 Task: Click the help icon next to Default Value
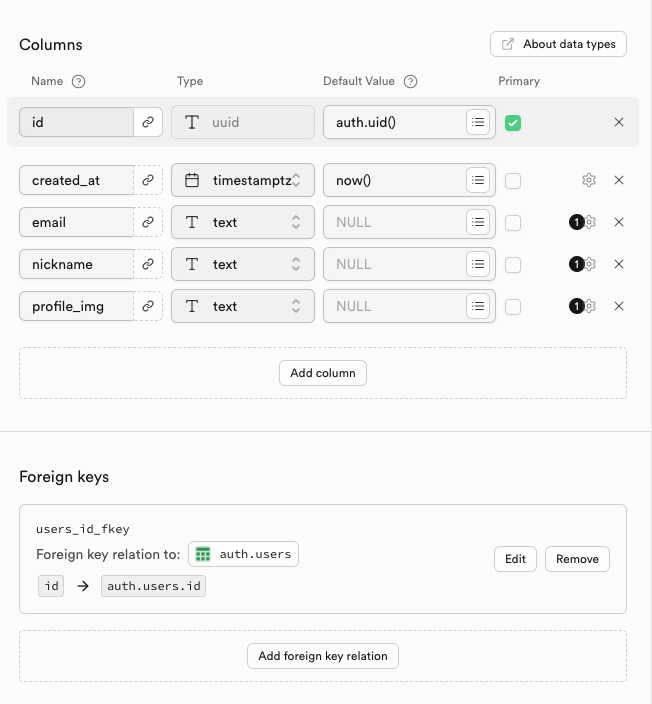pyautogui.click(x=410, y=81)
